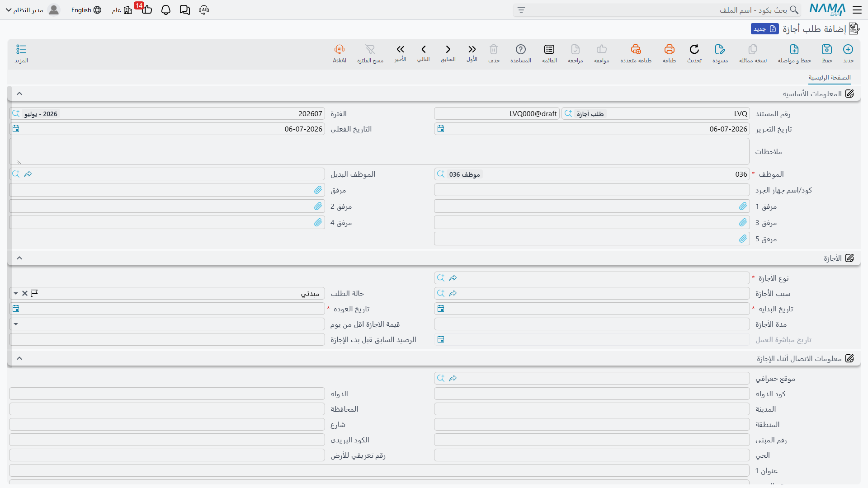Open the lookup for سبب الأجازة
This screenshot has height=488, width=868.
point(441,293)
